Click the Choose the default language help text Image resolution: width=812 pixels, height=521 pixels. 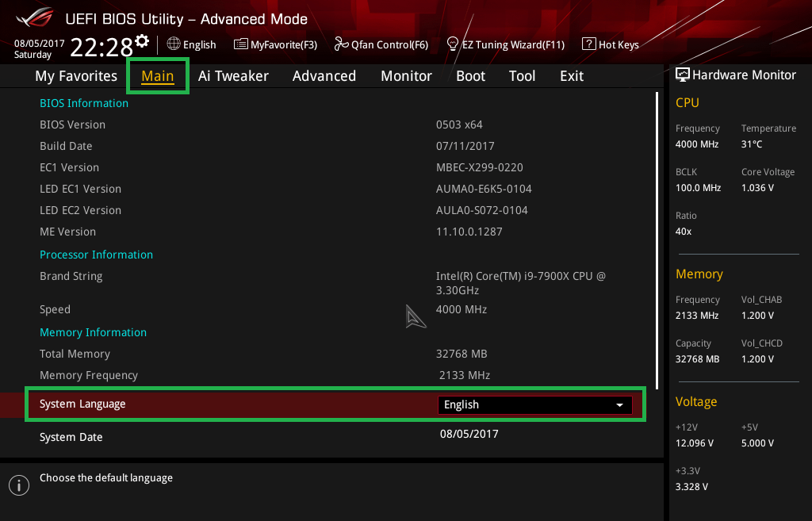pyautogui.click(x=106, y=478)
